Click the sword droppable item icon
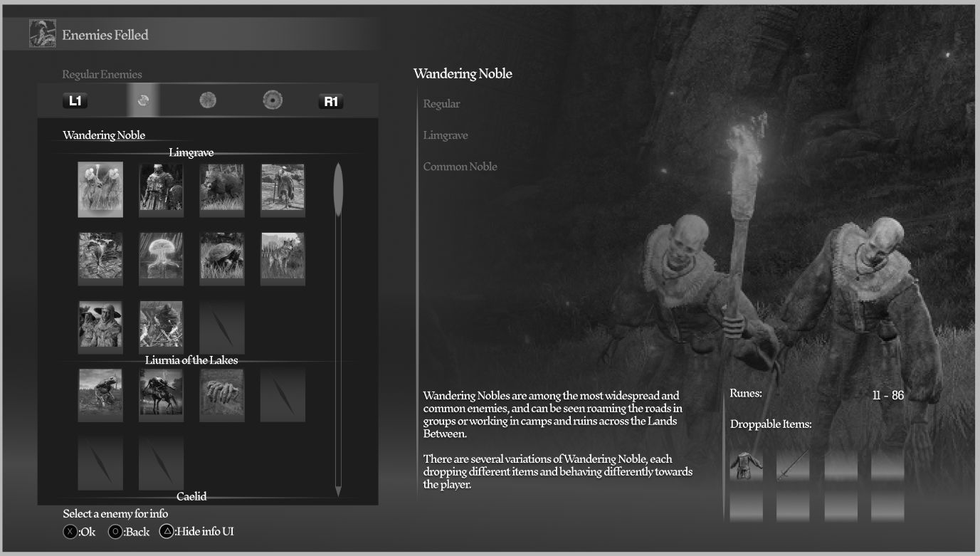 [793, 466]
